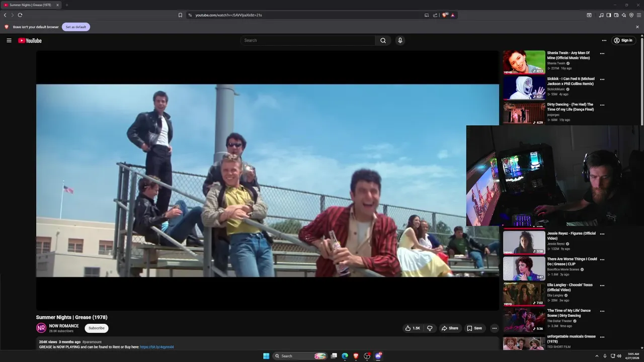
Task: Open the NOW ROMANCE channel name link
Action: click(64, 326)
